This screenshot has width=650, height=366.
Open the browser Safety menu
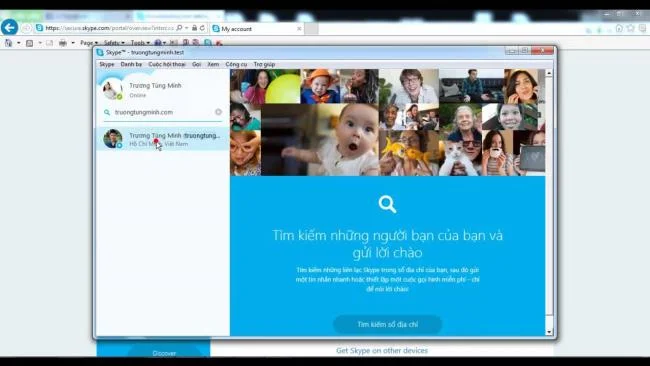pos(114,43)
